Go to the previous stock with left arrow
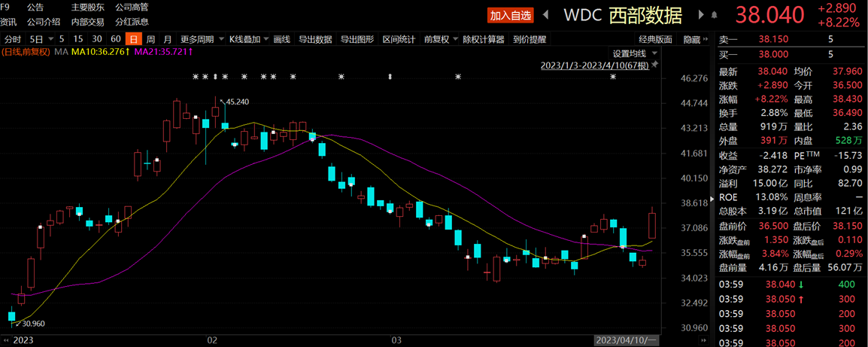Image resolution: width=868 pixels, height=347 pixels. (x=546, y=15)
